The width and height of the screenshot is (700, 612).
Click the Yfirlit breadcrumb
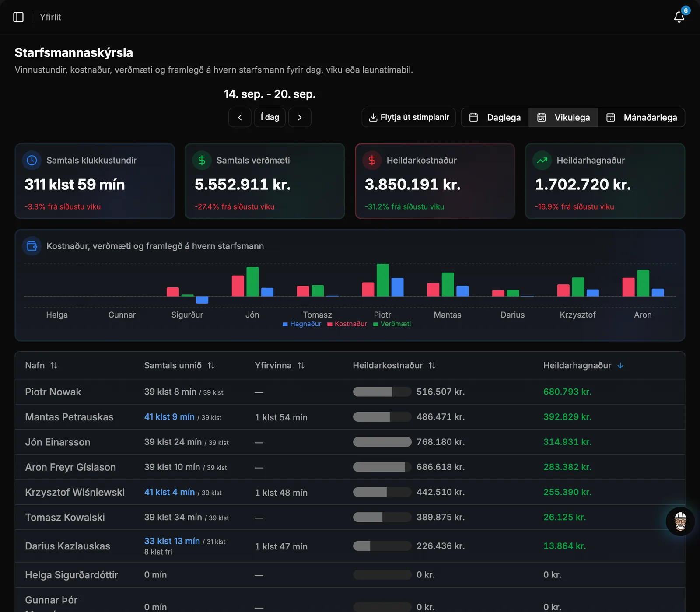[50, 17]
